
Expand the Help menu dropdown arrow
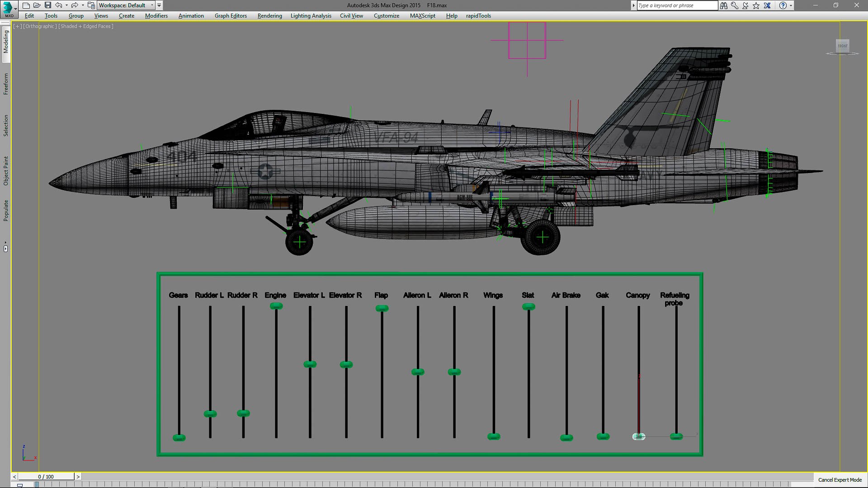click(x=791, y=5)
